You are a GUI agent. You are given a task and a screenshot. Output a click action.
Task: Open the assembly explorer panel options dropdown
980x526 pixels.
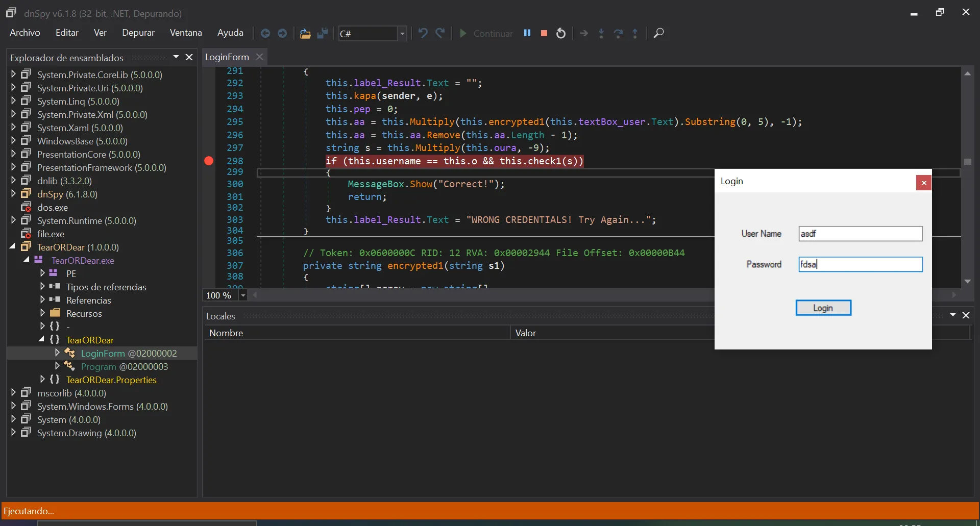[176, 57]
